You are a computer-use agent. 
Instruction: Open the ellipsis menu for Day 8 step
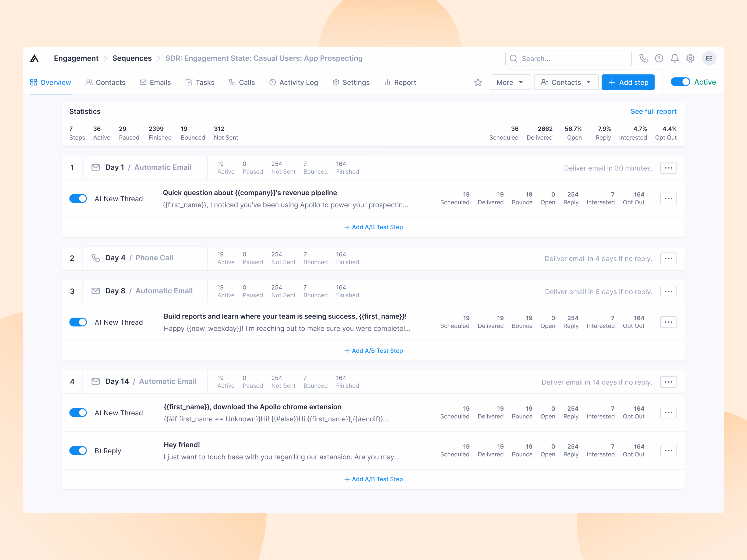point(668,291)
